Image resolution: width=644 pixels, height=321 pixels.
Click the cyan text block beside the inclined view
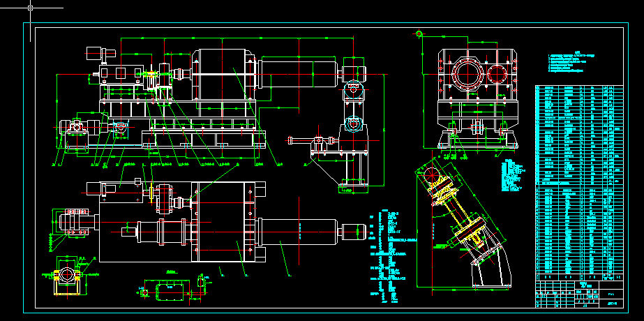pyautogui.click(x=513, y=175)
